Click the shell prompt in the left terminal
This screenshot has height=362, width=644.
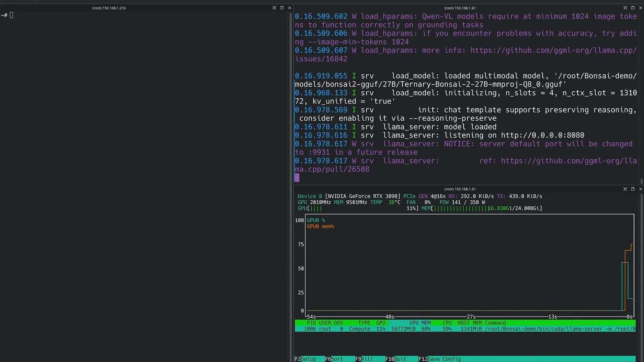pyautogui.click(x=7, y=15)
